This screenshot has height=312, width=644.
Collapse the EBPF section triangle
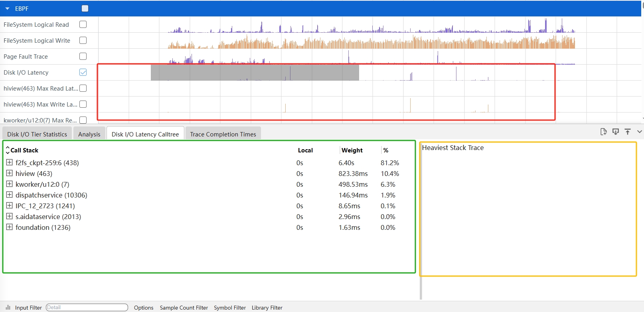click(x=7, y=8)
